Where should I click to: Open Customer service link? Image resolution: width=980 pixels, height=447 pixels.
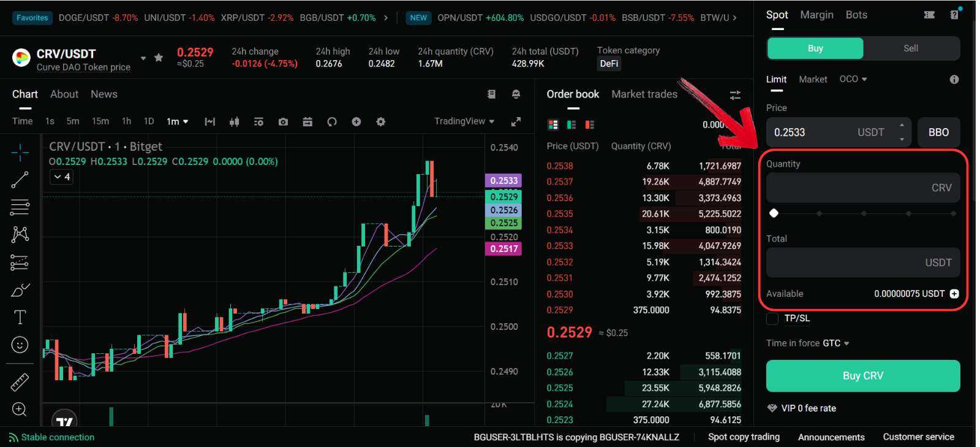point(918,437)
